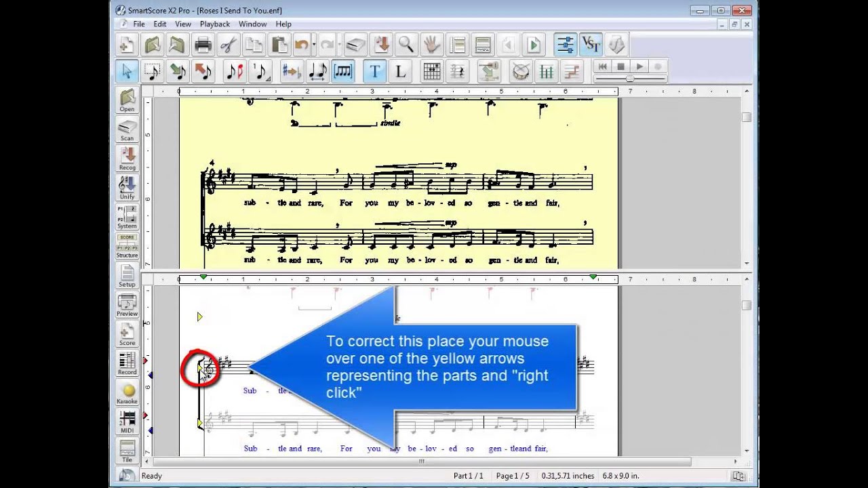The height and width of the screenshot is (488, 868).
Task: Click the marquee note selection tool
Action: coord(152,71)
